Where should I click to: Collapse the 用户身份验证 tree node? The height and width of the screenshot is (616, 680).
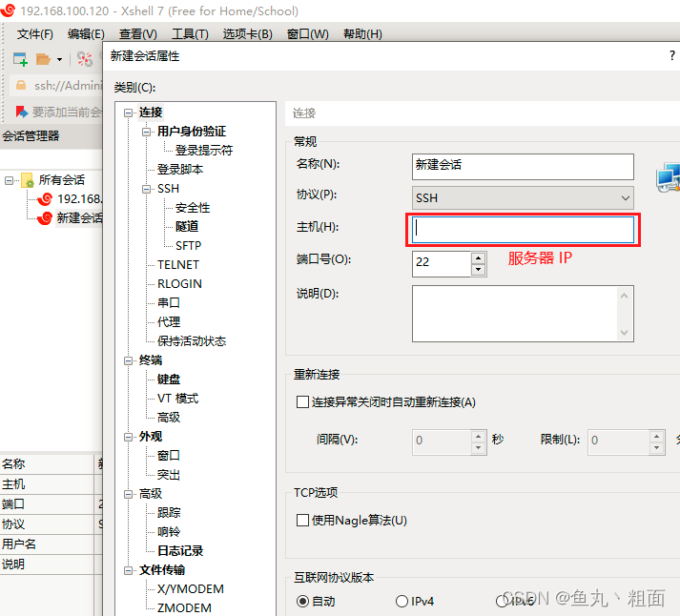147,132
